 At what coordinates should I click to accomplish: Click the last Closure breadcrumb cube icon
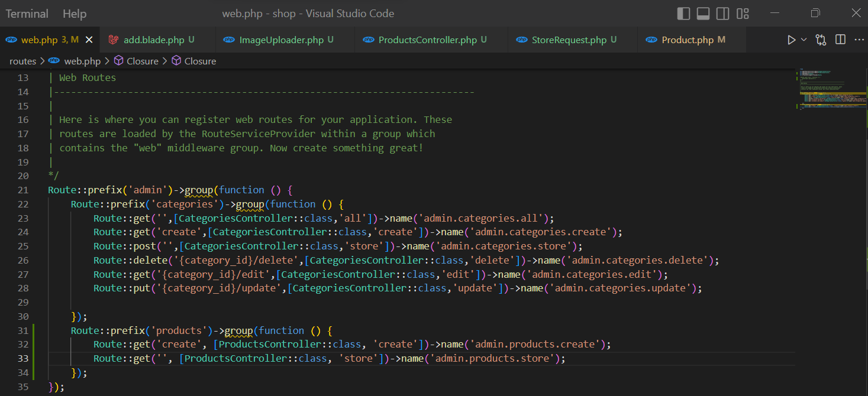click(176, 61)
